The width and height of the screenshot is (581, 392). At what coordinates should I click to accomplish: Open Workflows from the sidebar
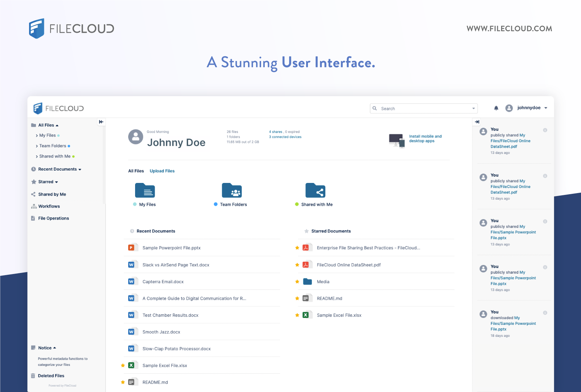49,206
